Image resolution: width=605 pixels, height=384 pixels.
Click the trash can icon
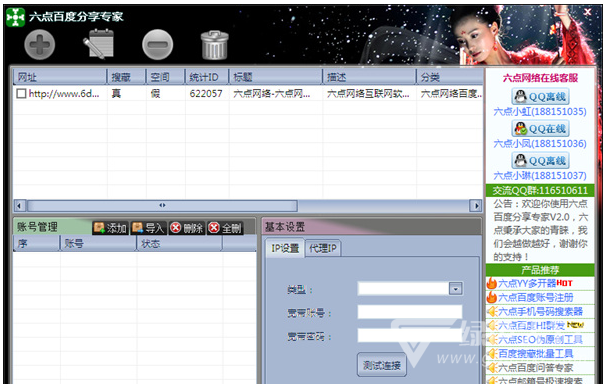coord(215,45)
